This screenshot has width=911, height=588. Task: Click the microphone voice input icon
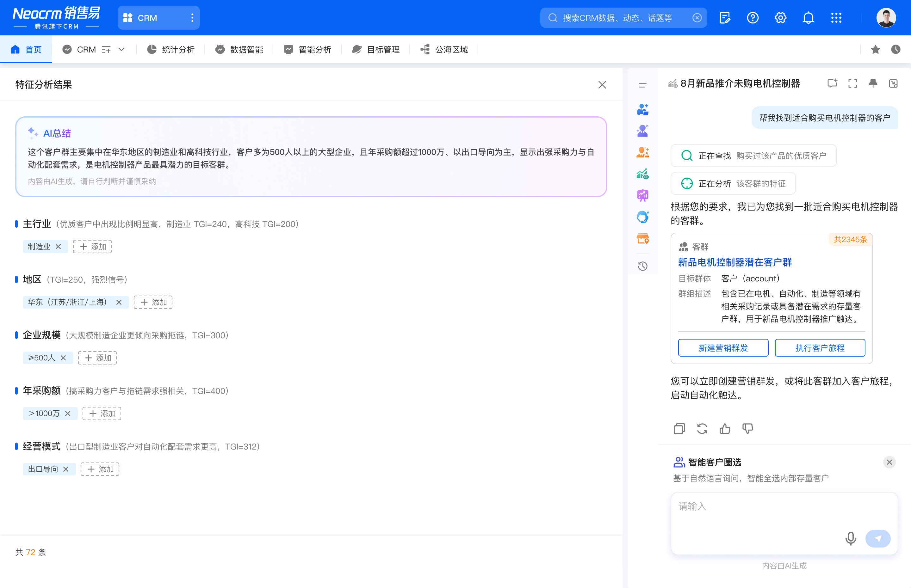point(850,538)
